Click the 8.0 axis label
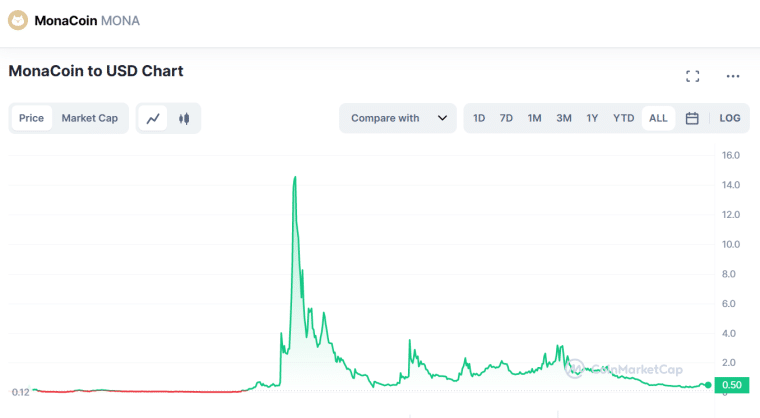760x418 pixels. point(728,274)
